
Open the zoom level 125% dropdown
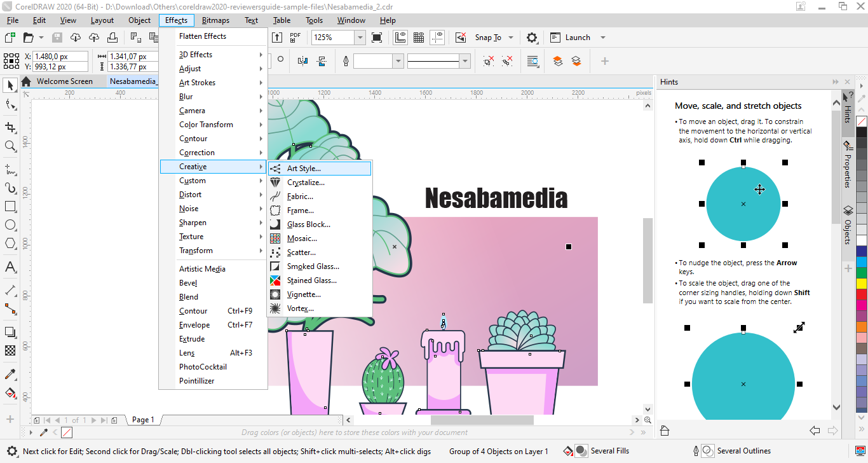(x=360, y=38)
